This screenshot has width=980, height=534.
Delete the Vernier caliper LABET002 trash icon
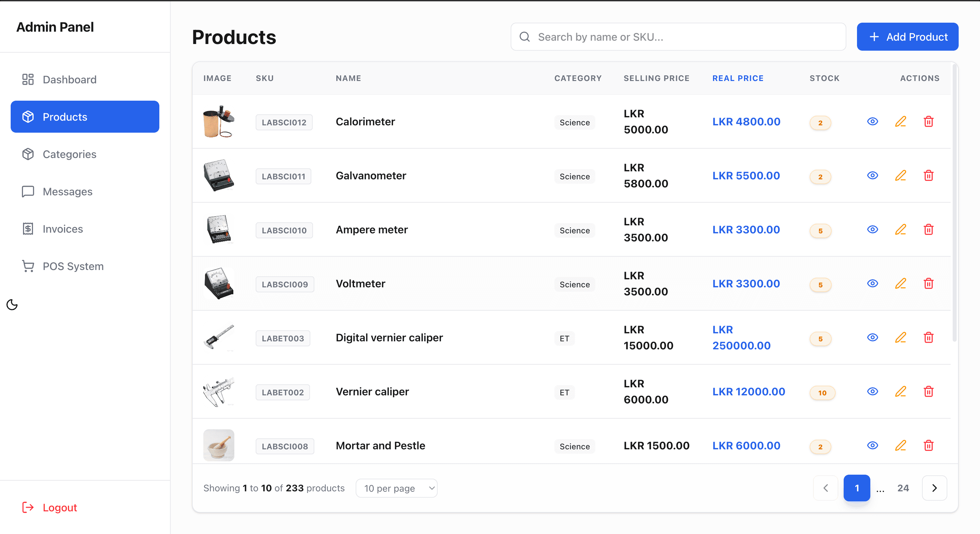click(929, 391)
